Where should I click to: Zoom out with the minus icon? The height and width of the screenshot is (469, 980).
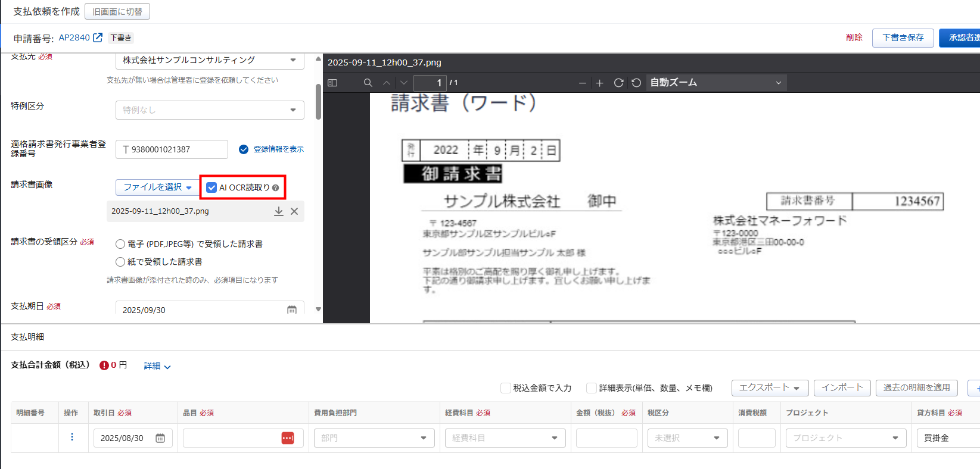pos(583,83)
